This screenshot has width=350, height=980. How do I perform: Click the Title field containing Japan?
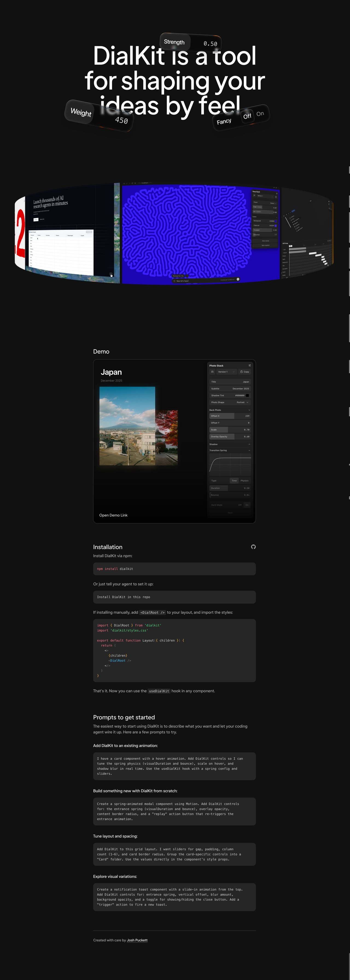click(x=230, y=382)
